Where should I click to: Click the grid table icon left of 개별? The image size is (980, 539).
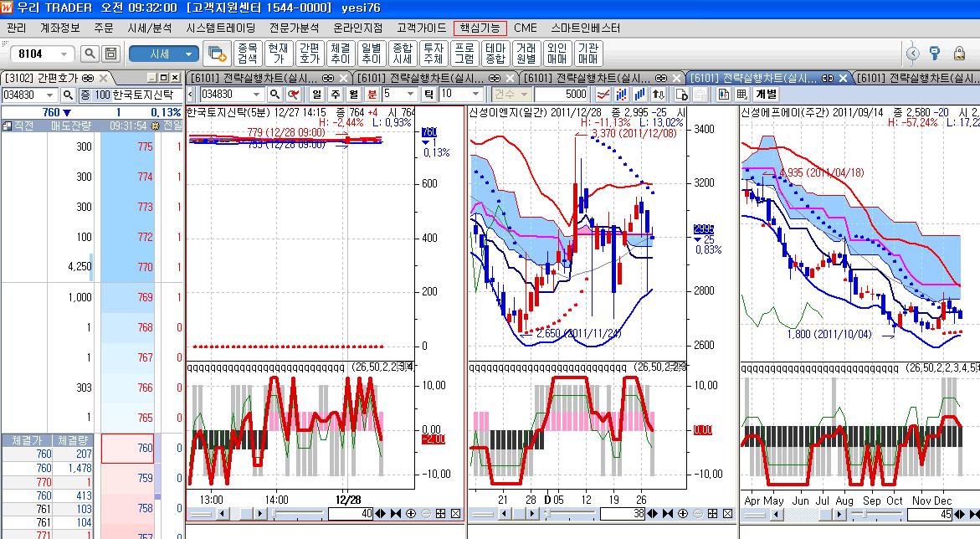(741, 95)
